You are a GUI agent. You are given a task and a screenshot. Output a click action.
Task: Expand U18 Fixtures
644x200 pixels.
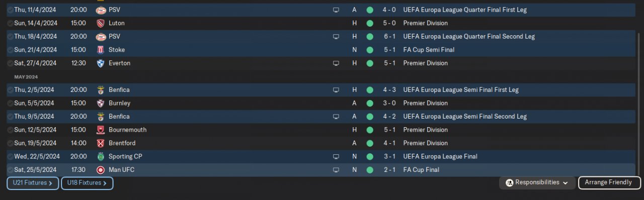click(87, 183)
